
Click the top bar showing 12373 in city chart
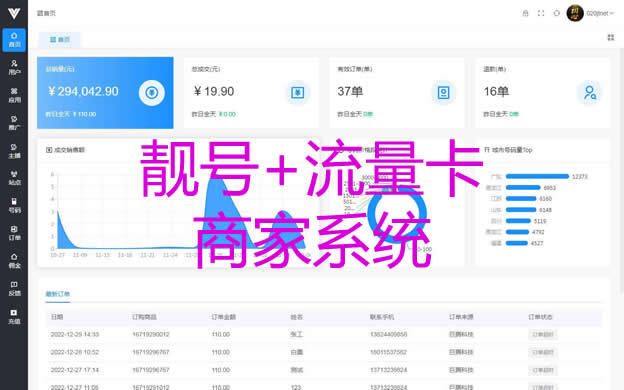pyautogui.click(x=537, y=176)
